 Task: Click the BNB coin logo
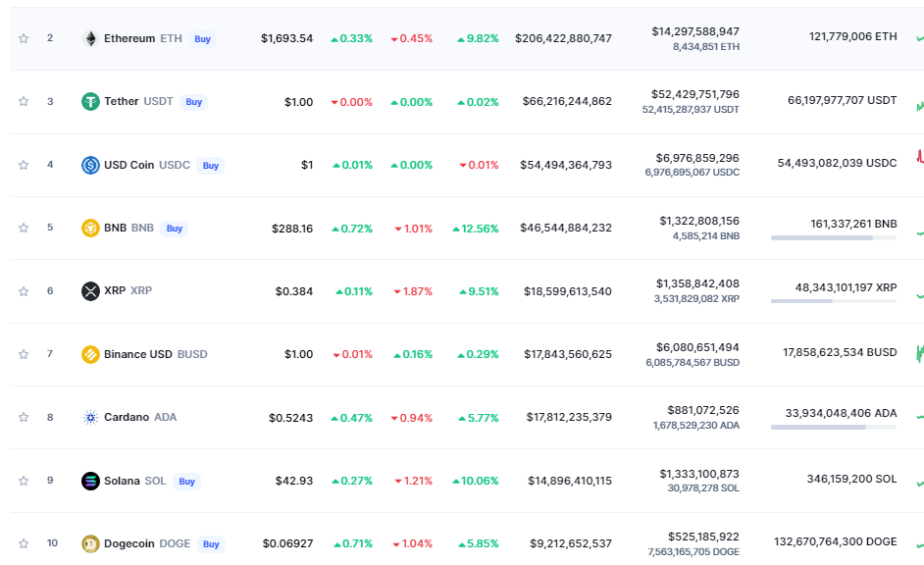(x=90, y=228)
